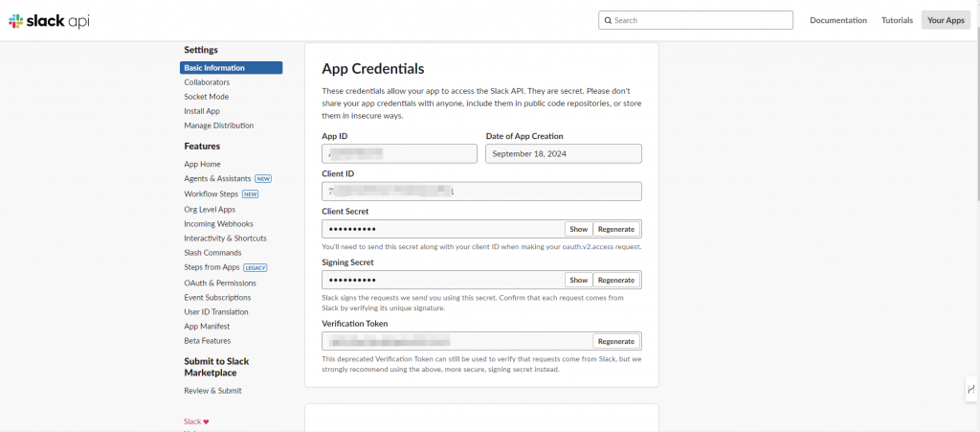Open the App Home feature
This screenshot has width=980, height=432.
click(x=202, y=164)
